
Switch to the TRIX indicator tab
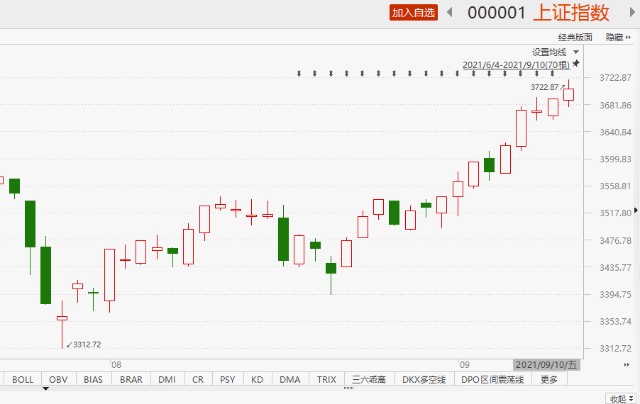coord(326,380)
